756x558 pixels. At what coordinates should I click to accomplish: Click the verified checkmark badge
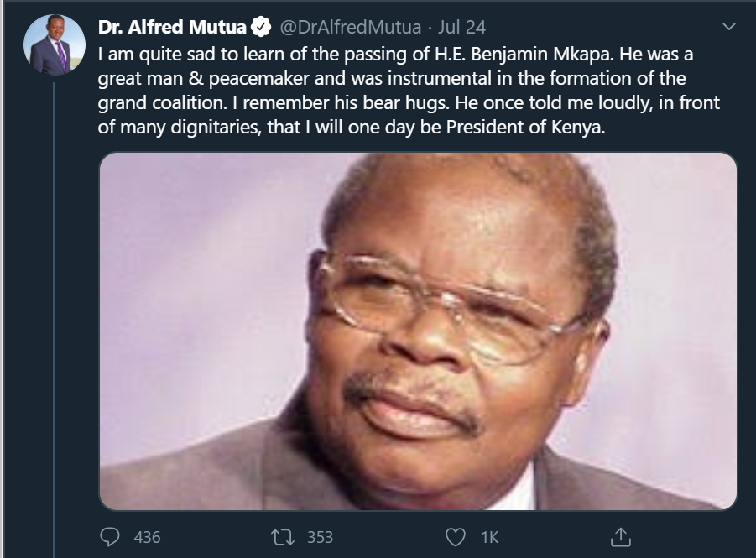pyautogui.click(x=261, y=28)
